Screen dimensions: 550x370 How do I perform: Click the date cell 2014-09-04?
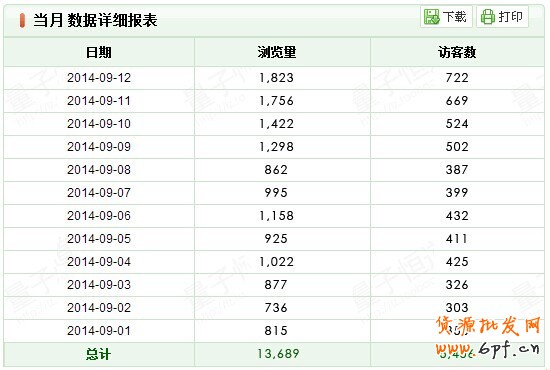tap(99, 262)
